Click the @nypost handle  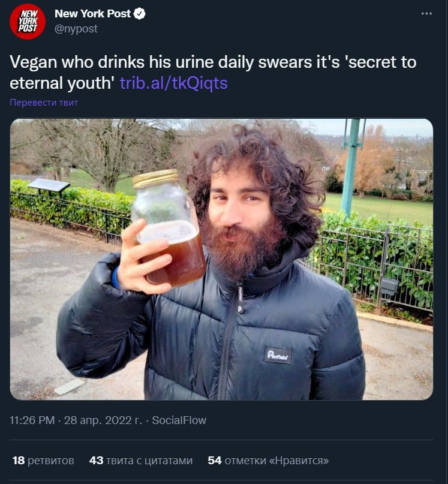pos(76,28)
